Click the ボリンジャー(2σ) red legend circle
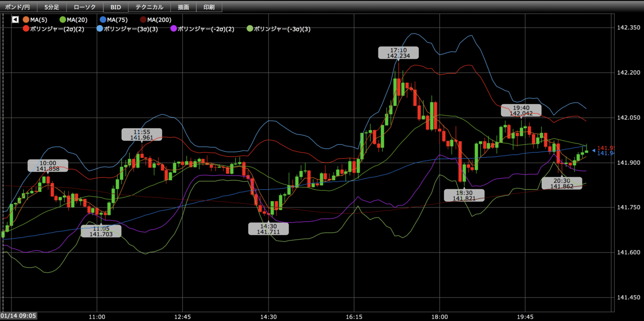Viewport: 644px width, 321px height. [26, 29]
